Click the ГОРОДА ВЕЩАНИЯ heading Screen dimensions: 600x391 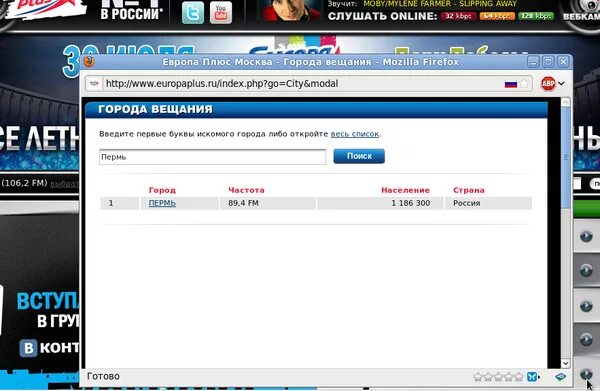pos(155,109)
